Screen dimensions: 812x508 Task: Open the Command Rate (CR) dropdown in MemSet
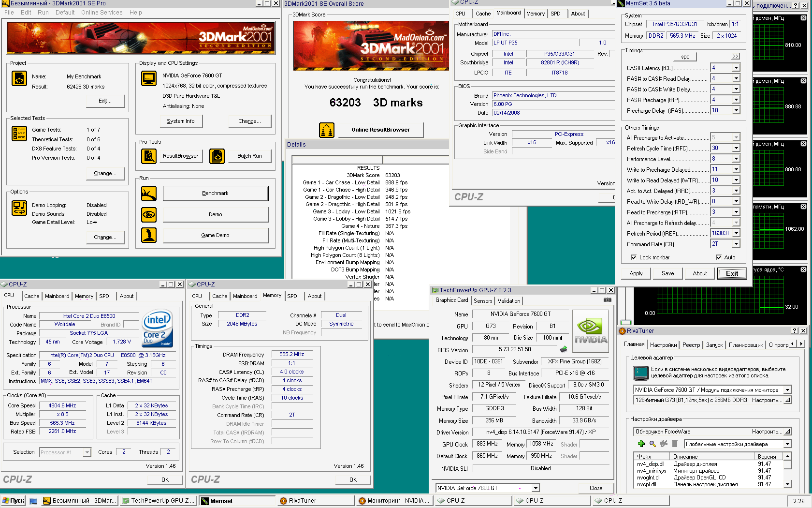point(736,244)
